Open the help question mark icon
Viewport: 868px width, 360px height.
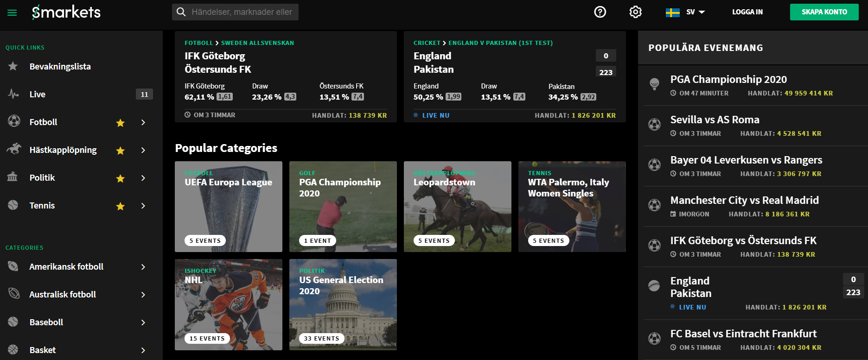click(x=600, y=12)
